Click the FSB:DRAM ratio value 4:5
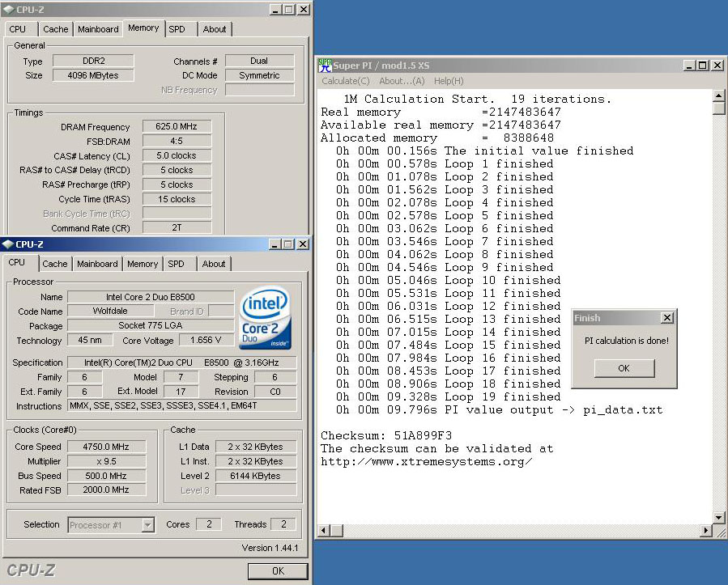Screen dimensions: 728x585 (177, 141)
